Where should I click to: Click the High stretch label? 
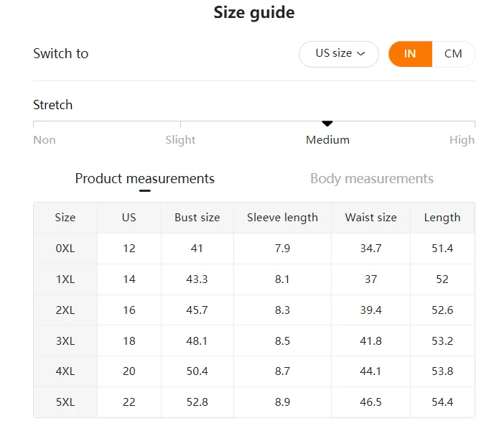(462, 140)
